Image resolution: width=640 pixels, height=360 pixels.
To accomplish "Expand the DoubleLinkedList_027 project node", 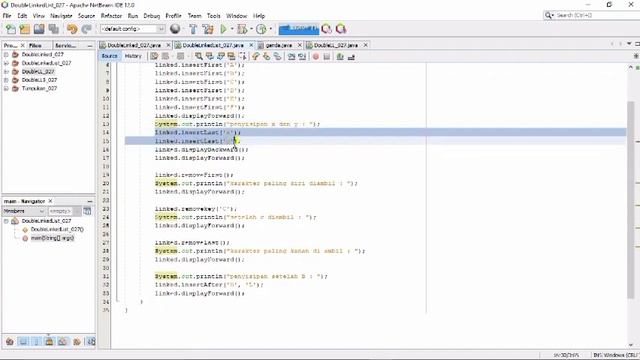I will pyautogui.click(x=6, y=63).
